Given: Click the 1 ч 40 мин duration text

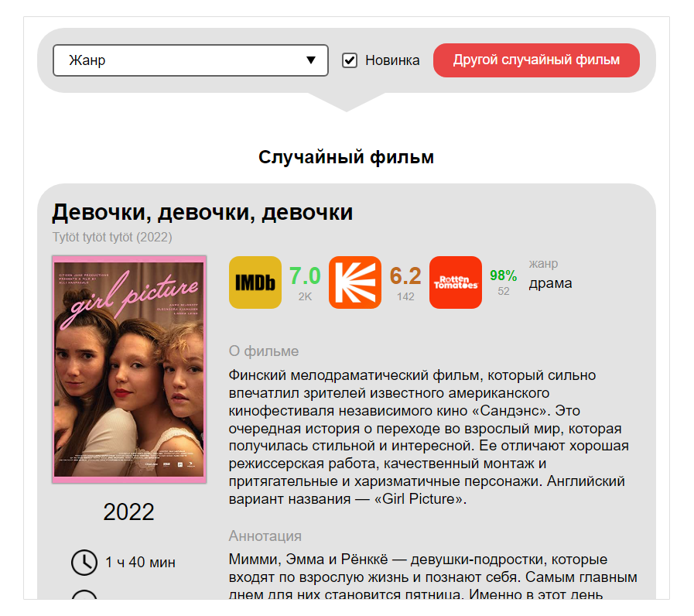Looking at the screenshot, I should click(140, 563).
